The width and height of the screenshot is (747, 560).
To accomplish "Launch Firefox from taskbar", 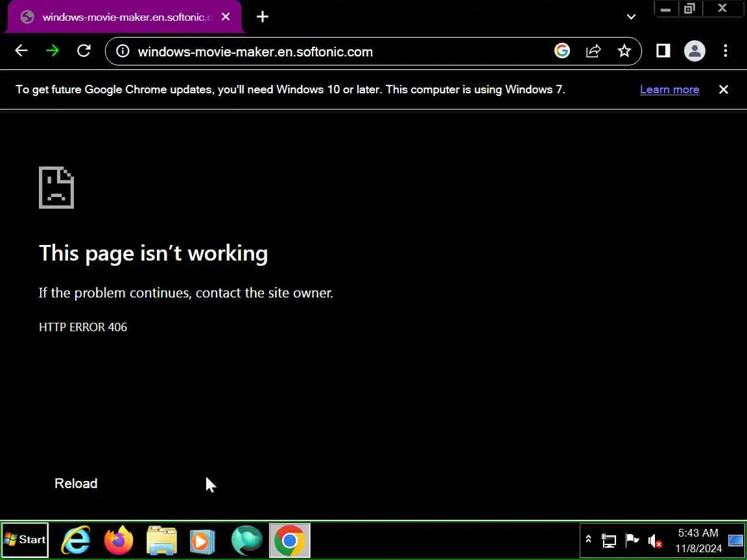I will click(x=119, y=540).
